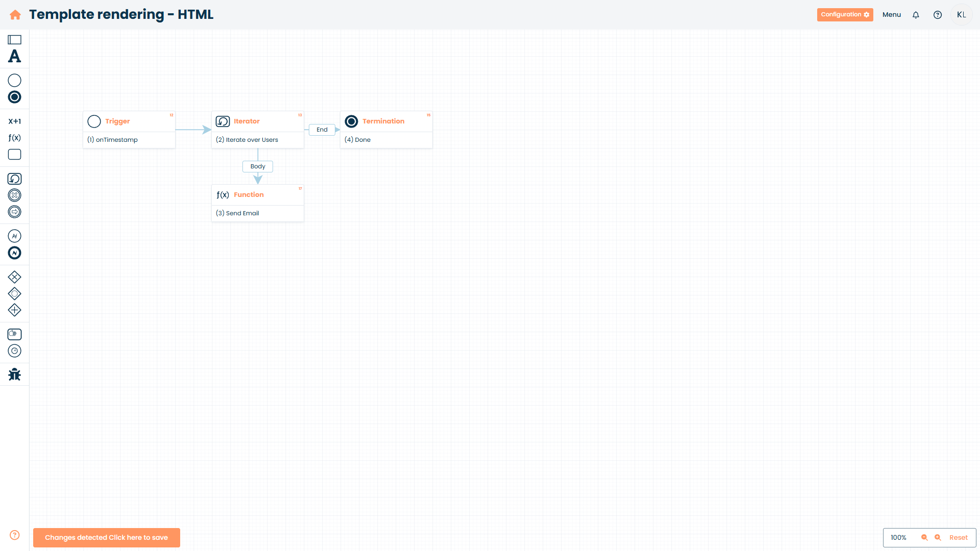Screen dimensions: 980x551
Task: Click the orange help icon at bottom left
Action: point(15,535)
